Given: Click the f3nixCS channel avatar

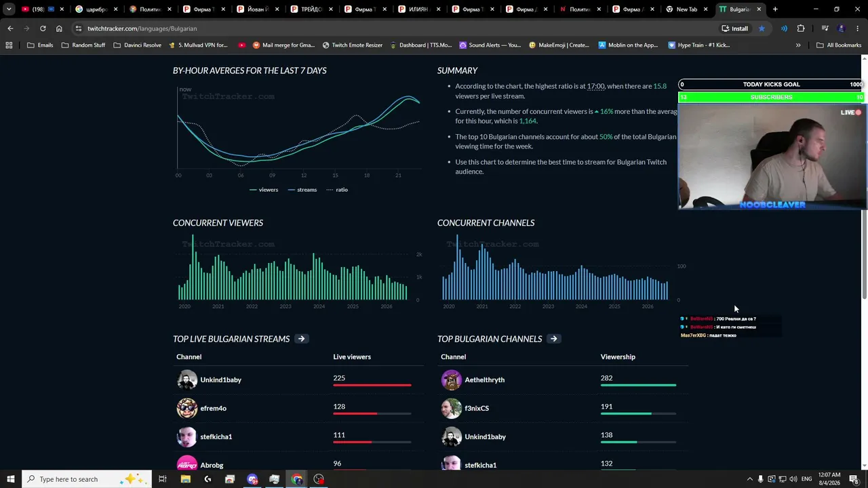Looking at the screenshot, I should pos(451,408).
